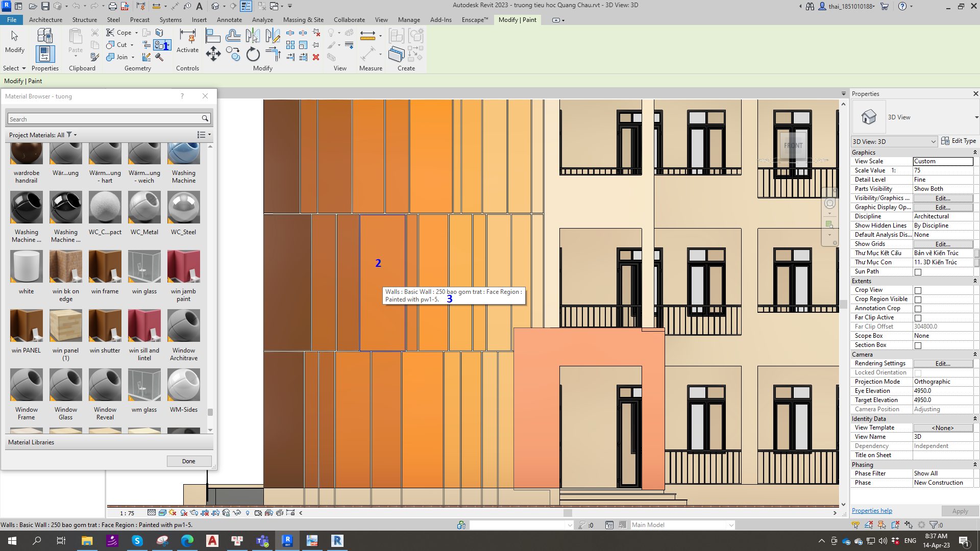Select the Move tool in Modify panel
The image size is (980, 551).
pyautogui.click(x=213, y=54)
